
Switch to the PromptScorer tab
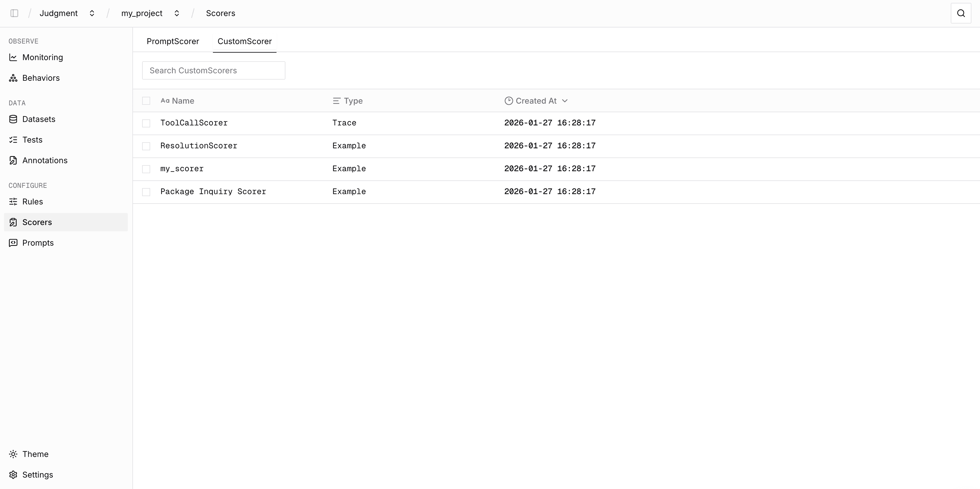(172, 41)
